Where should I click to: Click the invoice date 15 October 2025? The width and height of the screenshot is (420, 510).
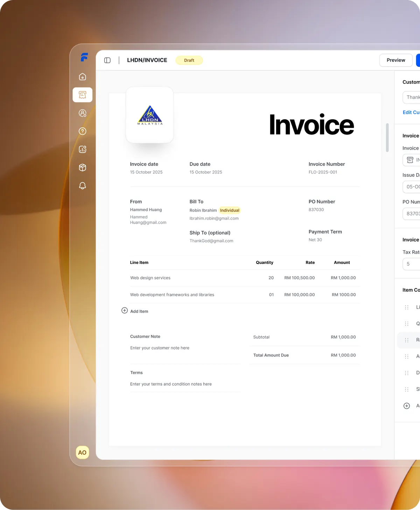tap(146, 172)
